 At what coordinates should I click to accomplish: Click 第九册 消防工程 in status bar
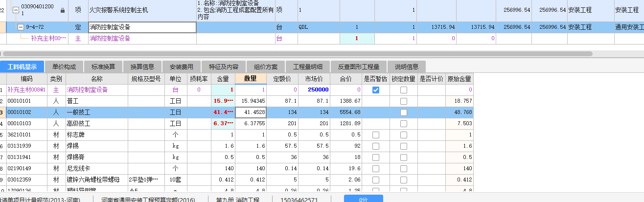[x=238, y=200]
